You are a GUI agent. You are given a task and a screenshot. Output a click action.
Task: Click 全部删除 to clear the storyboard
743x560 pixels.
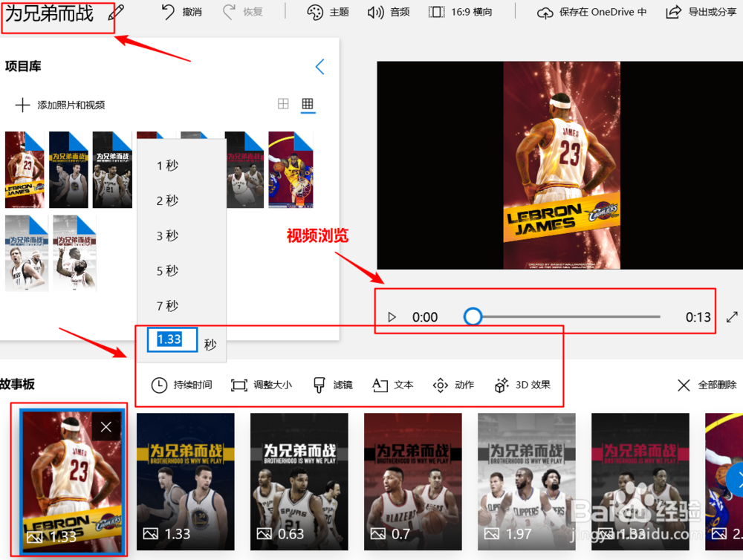pos(707,385)
